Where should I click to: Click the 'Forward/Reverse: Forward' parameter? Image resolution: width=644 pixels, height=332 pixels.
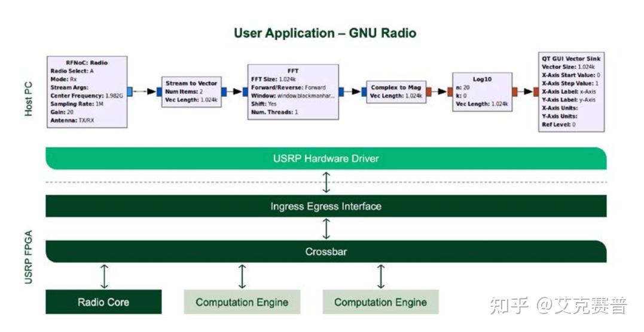(x=288, y=87)
